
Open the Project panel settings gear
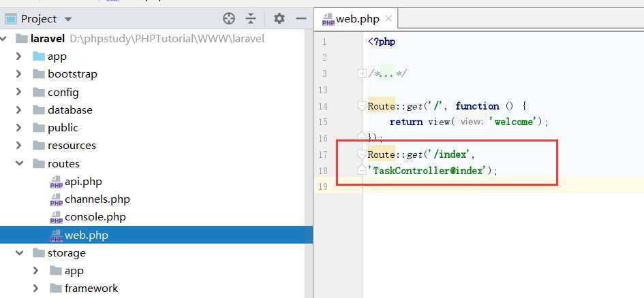point(279,18)
